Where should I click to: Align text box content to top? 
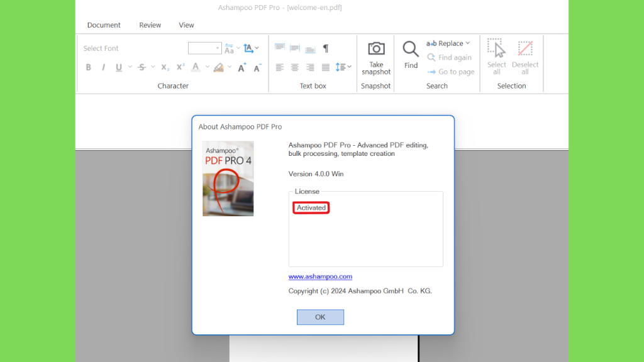point(280,48)
